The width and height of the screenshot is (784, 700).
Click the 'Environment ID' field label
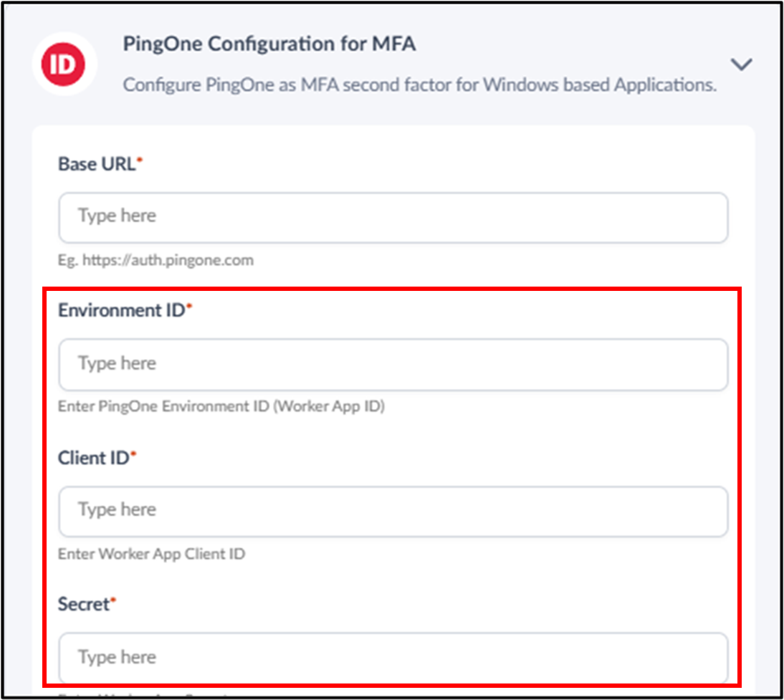122,310
